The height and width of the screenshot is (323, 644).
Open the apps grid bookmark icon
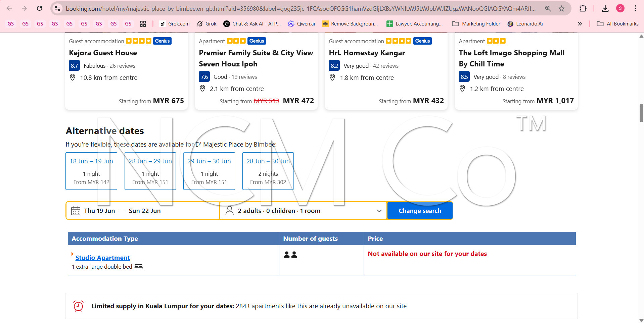pyautogui.click(x=143, y=24)
